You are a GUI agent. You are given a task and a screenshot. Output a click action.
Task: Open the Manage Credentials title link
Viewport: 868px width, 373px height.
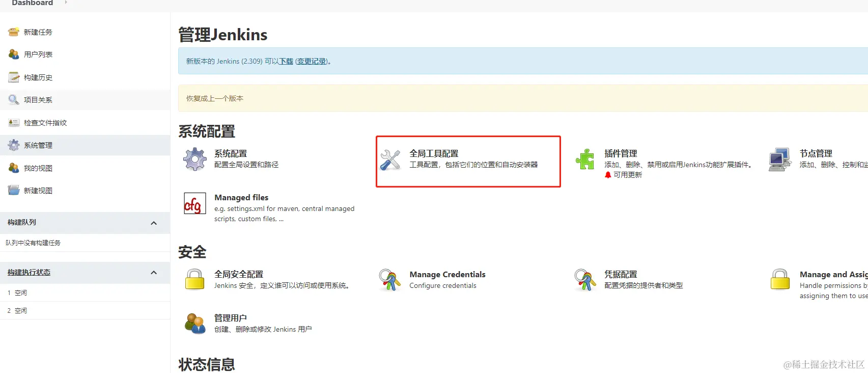[447, 274]
